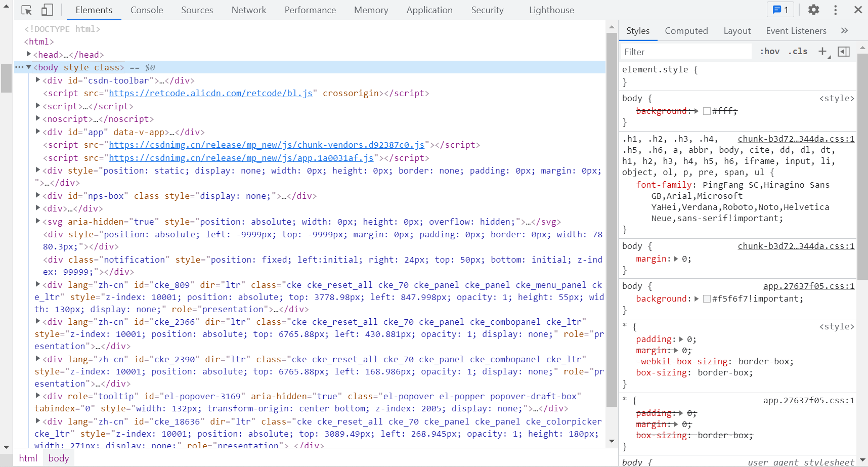868x467 pixels.
Task: Expand the cke_809 div node
Action: click(37, 284)
